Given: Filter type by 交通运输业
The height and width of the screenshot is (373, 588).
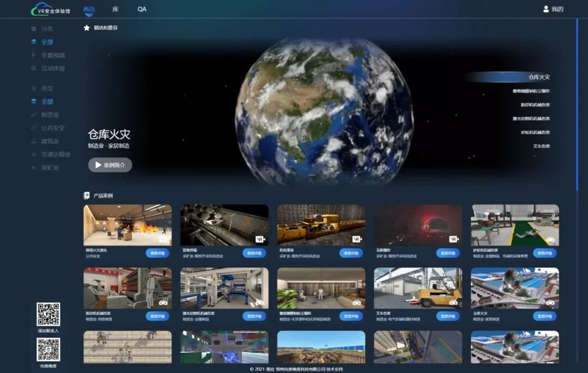Looking at the screenshot, I should click(x=55, y=154).
